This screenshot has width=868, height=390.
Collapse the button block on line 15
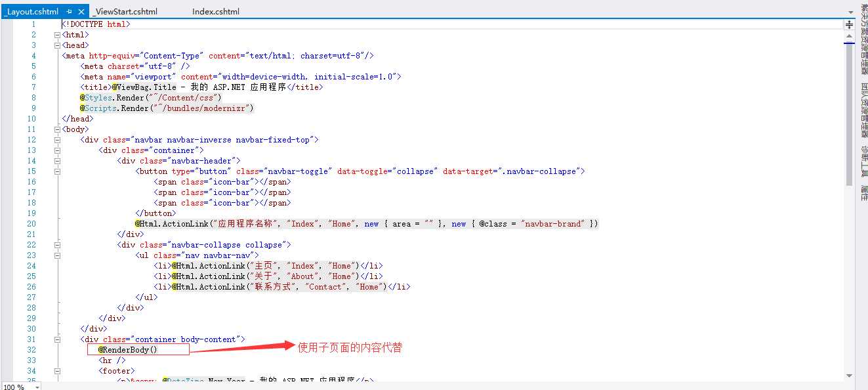click(x=57, y=171)
